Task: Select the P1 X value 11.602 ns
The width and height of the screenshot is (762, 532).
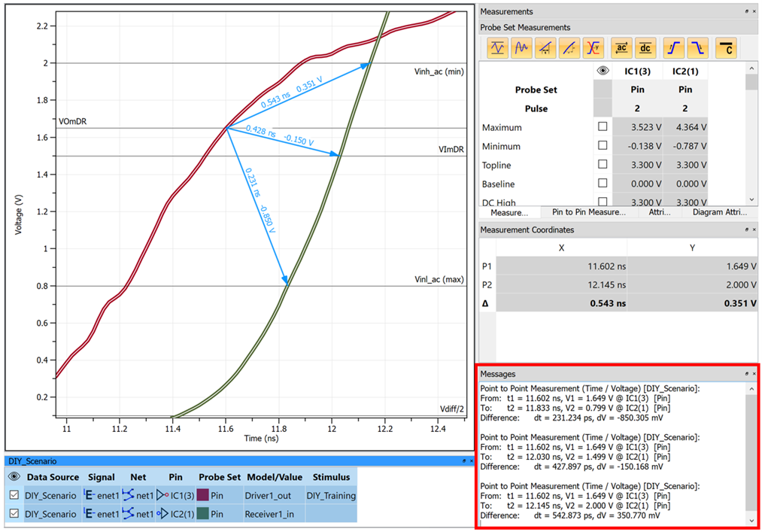Action: (x=561, y=266)
